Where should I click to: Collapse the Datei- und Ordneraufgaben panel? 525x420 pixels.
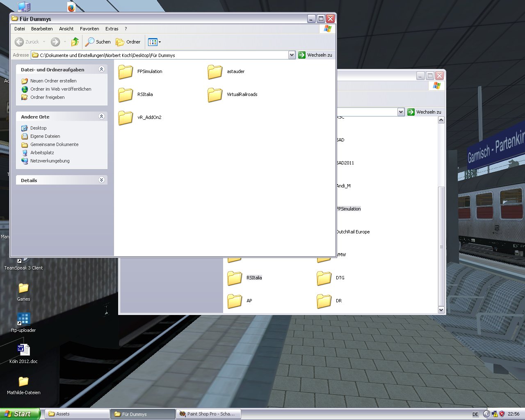pos(101,69)
